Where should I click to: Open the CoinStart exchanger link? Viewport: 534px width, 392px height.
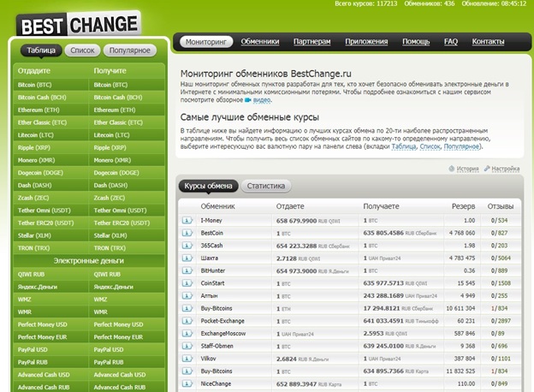(x=212, y=283)
